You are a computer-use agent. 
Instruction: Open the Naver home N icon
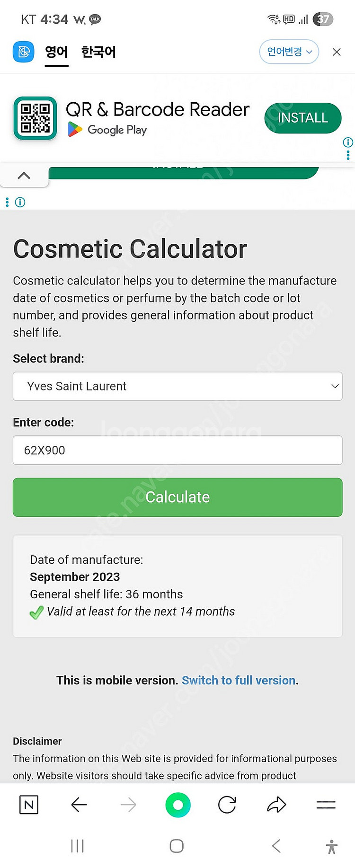click(x=29, y=805)
